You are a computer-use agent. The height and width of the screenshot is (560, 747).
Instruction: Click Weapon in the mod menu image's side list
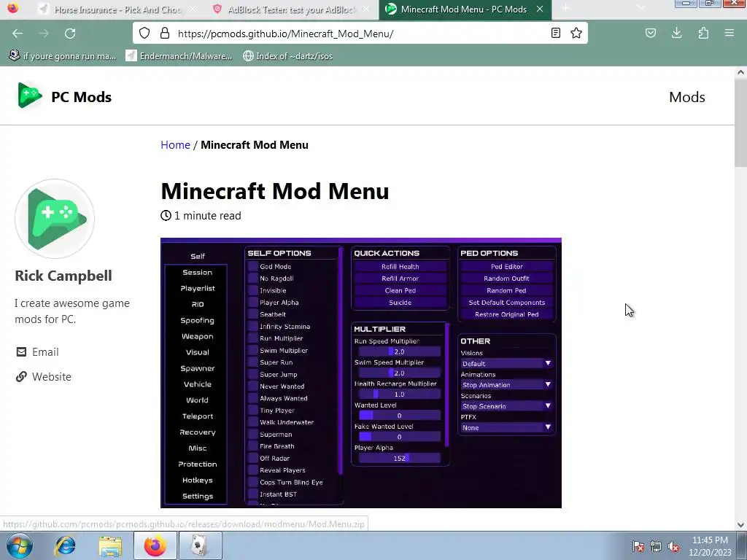click(197, 336)
